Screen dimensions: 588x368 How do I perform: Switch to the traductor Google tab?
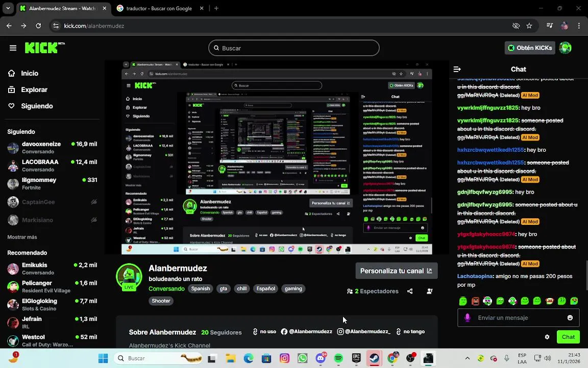tap(159, 8)
